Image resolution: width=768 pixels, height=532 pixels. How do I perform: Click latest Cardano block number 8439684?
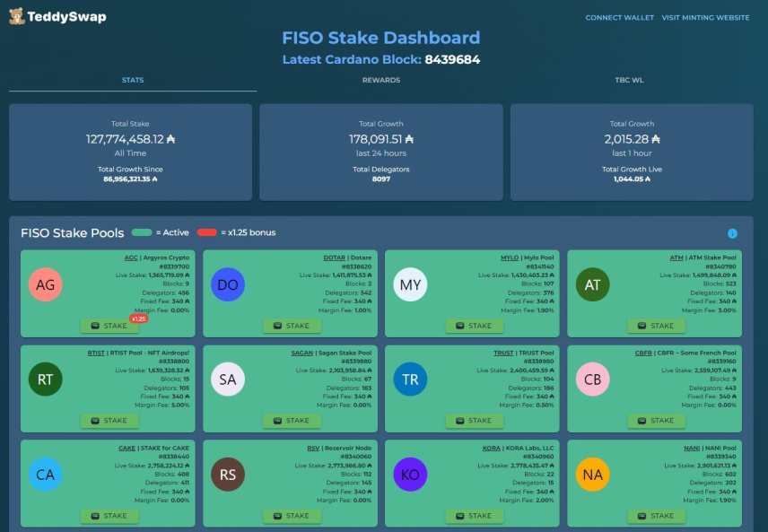point(452,60)
